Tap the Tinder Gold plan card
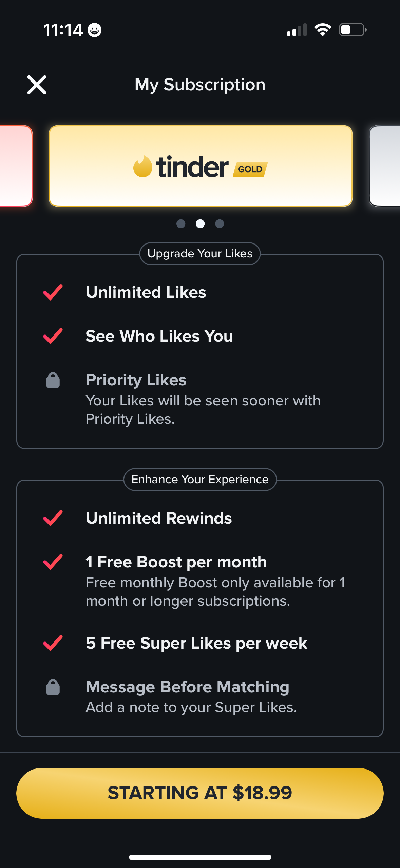400x868 pixels. [201, 166]
